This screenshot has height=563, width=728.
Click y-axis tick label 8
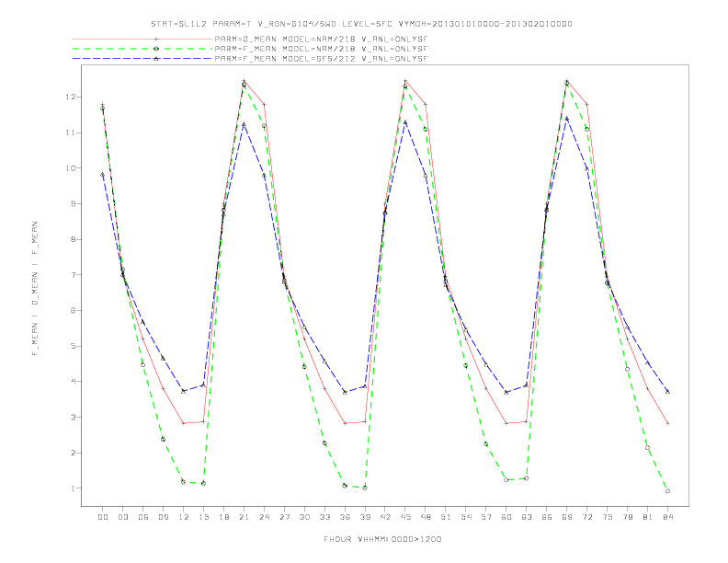pyautogui.click(x=73, y=239)
